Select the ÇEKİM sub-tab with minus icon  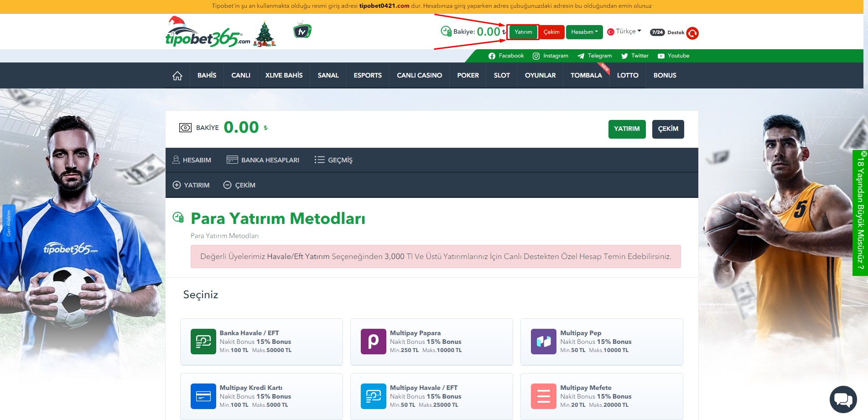point(239,185)
